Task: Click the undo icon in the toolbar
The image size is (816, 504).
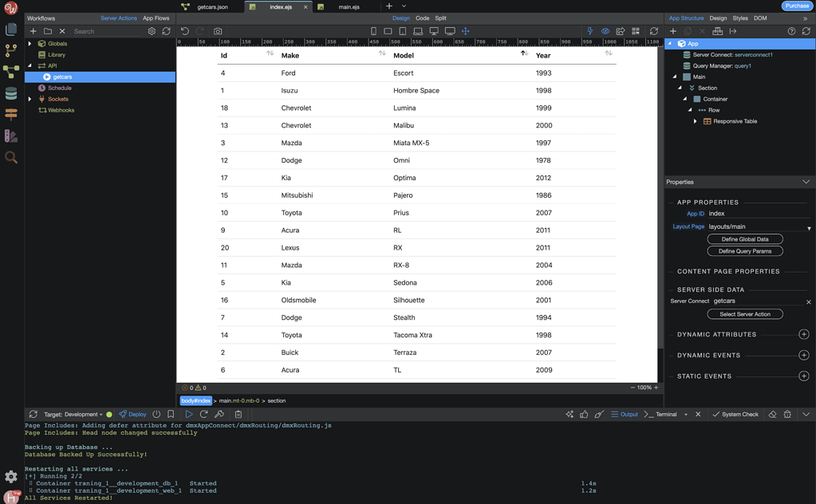Action: 184,30
